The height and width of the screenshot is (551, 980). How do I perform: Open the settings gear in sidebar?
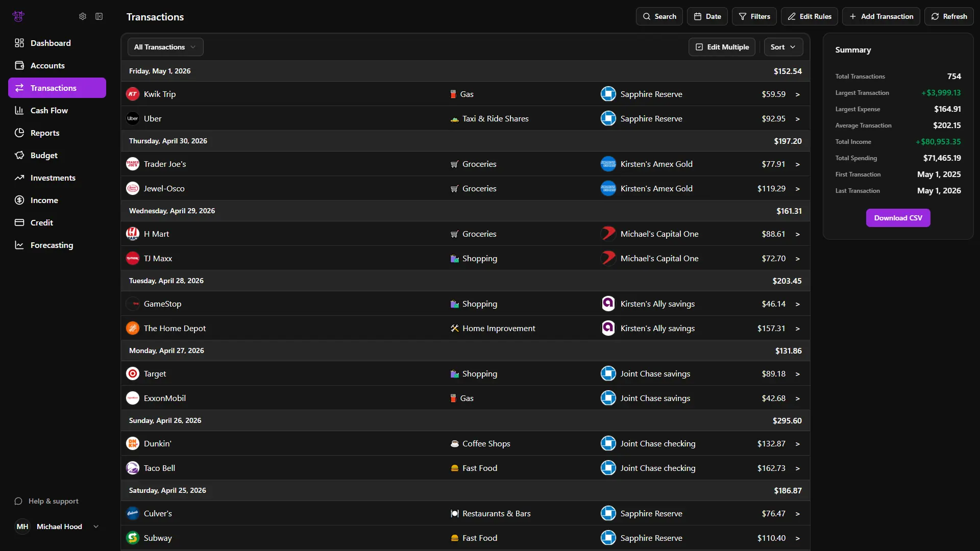click(83, 16)
